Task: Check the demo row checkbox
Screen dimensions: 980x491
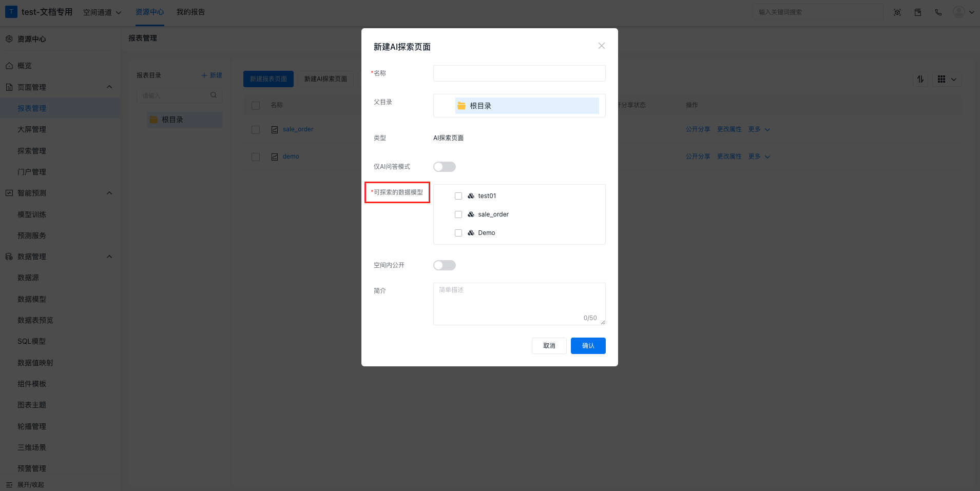Action: pyautogui.click(x=256, y=157)
